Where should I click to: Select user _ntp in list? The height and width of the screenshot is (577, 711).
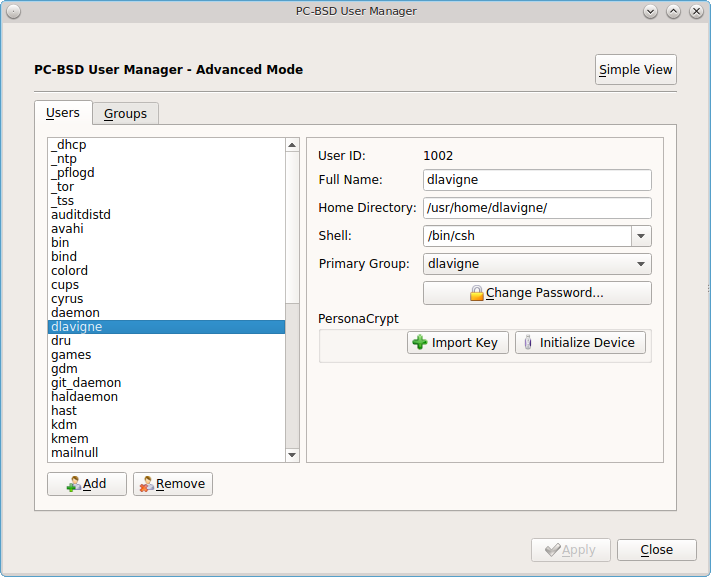pos(166,159)
